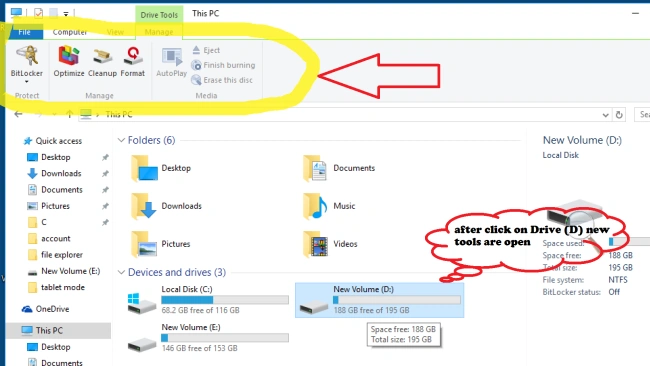This screenshot has height=366, width=650.
Task: Click Properties checkmark icon in title bar
Action: (x=38, y=13)
